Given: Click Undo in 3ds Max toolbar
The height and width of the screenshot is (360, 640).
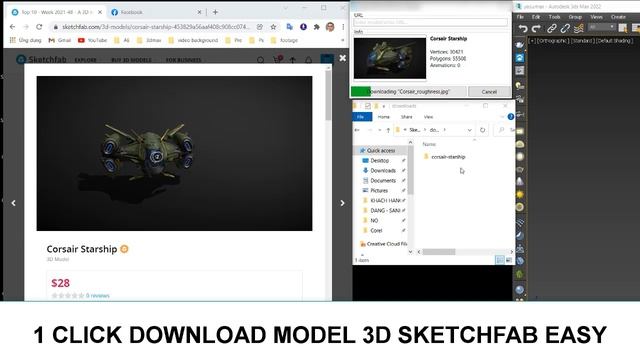Looking at the screenshot, I should click(523, 28).
